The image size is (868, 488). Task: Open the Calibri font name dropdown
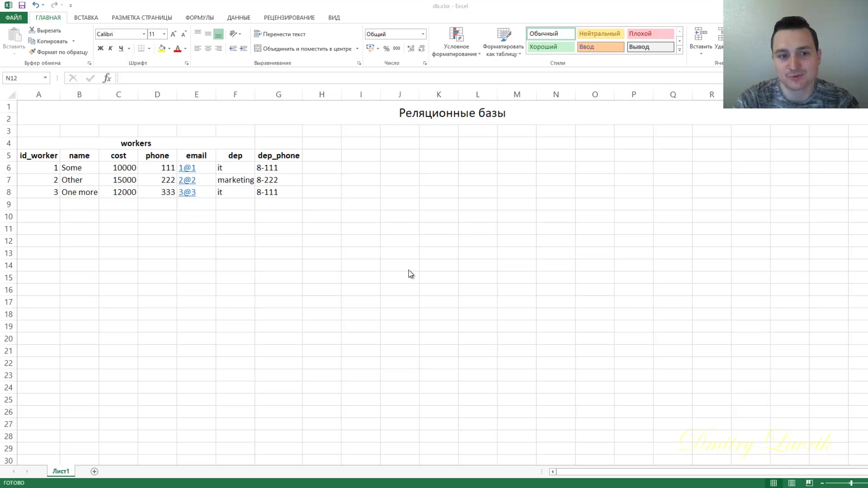click(x=144, y=34)
